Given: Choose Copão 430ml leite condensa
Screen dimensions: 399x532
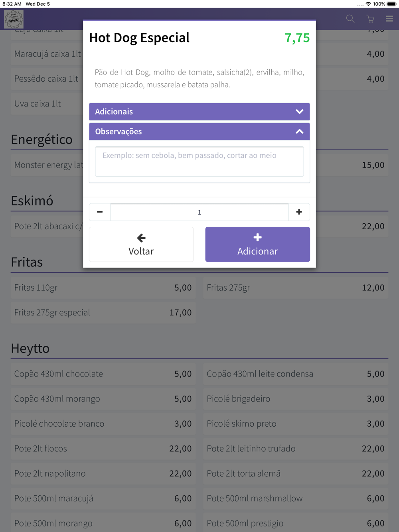Looking at the screenshot, I should pos(296,374).
